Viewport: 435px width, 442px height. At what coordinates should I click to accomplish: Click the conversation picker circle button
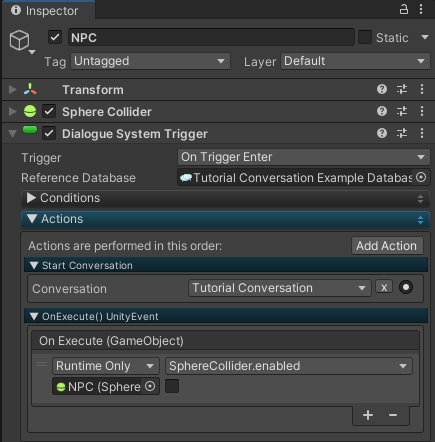tap(406, 287)
